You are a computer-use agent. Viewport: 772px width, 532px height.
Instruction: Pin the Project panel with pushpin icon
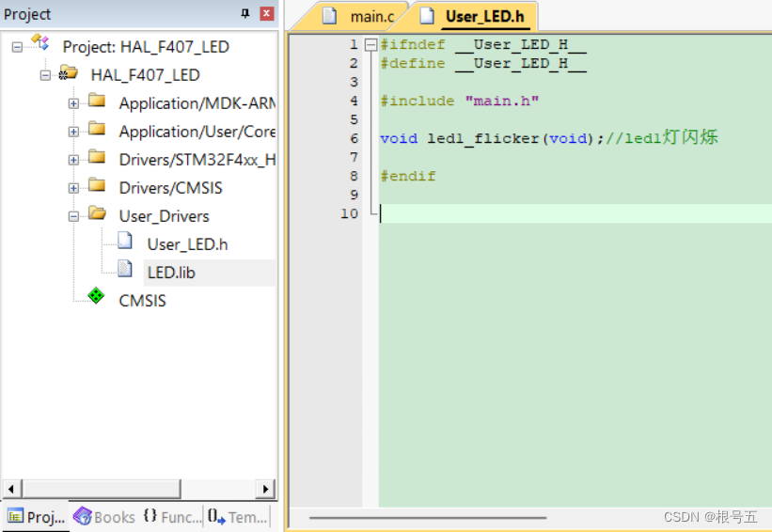(244, 13)
